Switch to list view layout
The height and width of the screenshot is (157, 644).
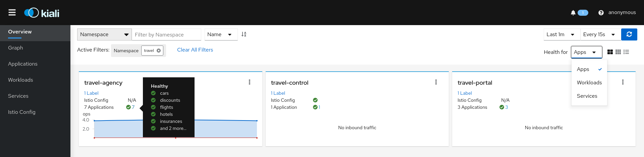coord(626,52)
